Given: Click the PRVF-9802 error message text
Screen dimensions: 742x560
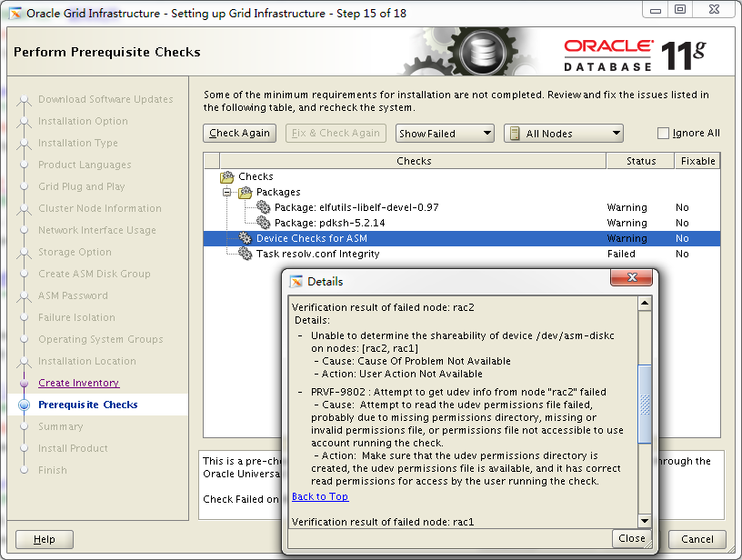Looking at the screenshot, I should coord(458,392).
